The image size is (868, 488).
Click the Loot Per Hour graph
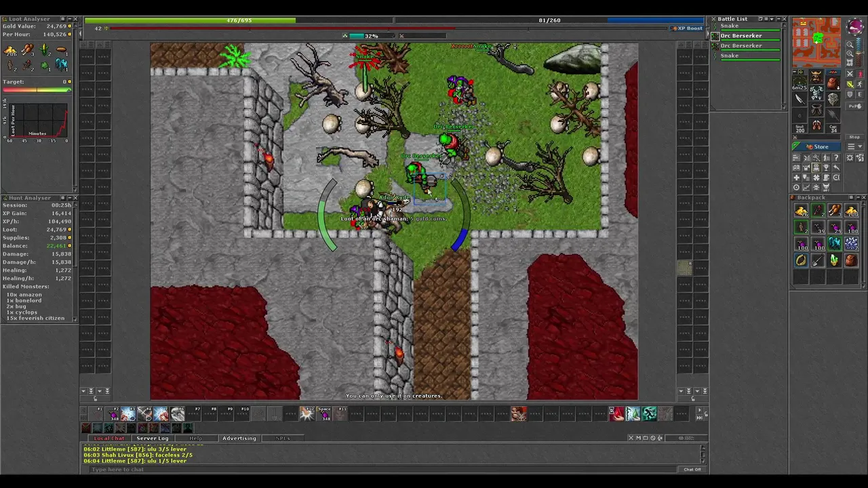pyautogui.click(x=37, y=121)
